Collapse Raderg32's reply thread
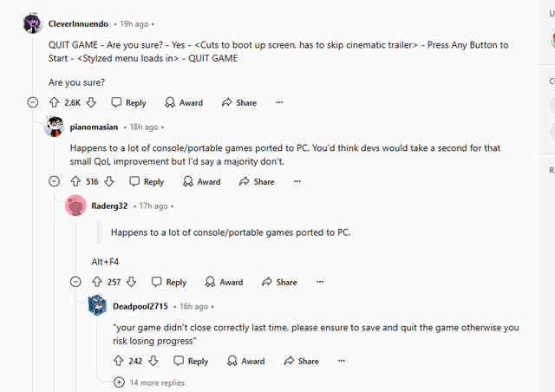This screenshot has width=555, height=392. coord(75,282)
